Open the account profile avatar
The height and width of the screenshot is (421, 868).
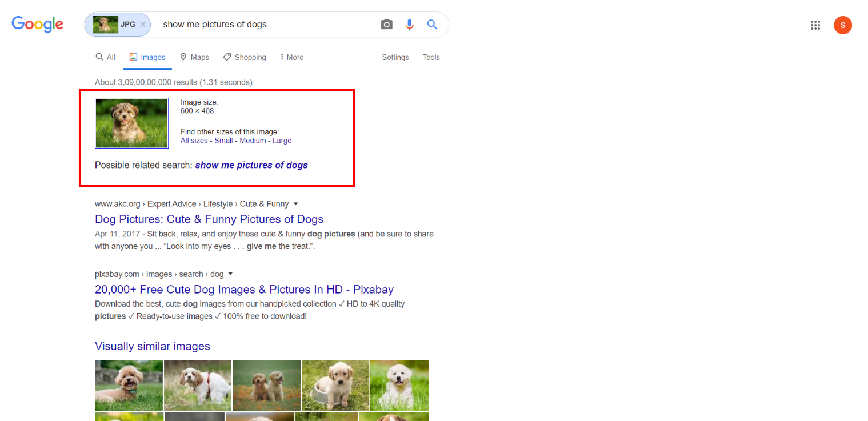click(x=843, y=25)
